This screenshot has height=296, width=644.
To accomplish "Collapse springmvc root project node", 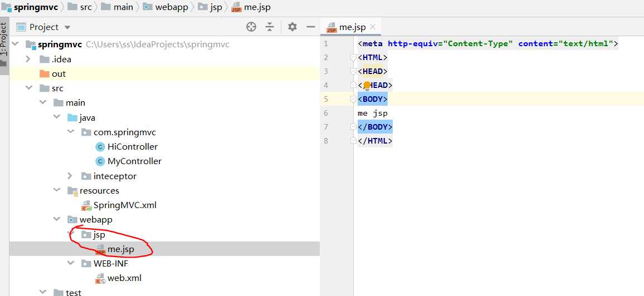I will [x=16, y=45].
